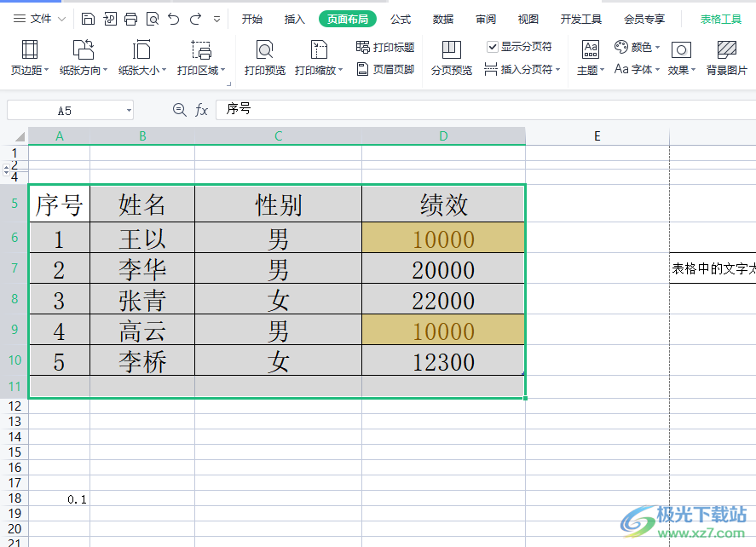Click the 纸张方向 orientation icon
The width and height of the screenshot is (756, 547).
point(83,49)
